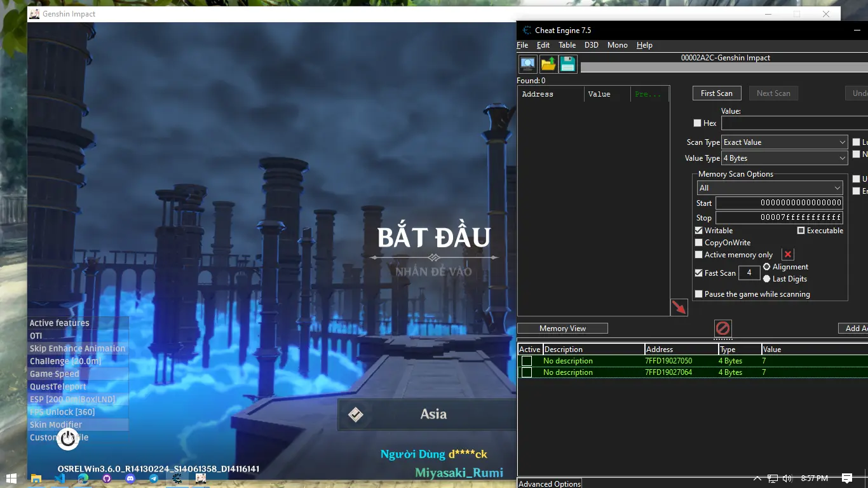Image resolution: width=868 pixels, height=488 pixels.
Task: Enable the Hex checkbox
Action: point(698,123)
